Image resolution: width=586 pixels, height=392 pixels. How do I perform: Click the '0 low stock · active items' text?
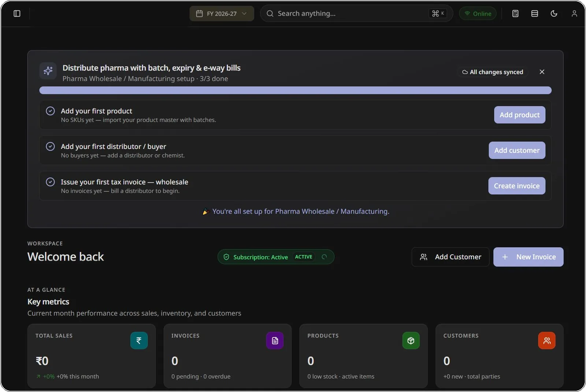click(341, 376)
